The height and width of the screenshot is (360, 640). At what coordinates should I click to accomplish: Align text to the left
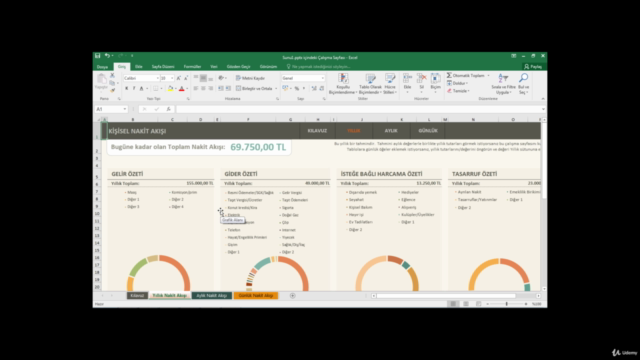[x=196, y=89]
